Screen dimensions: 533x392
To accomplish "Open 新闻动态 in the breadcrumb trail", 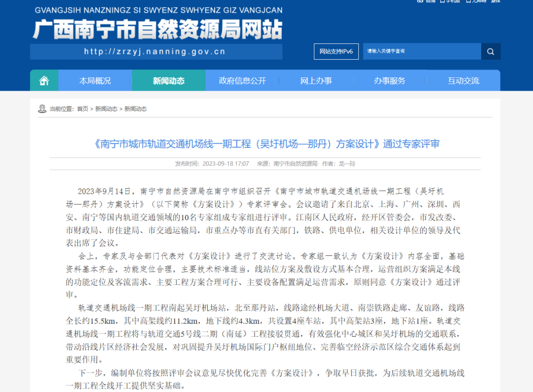I will coord(107,108).
